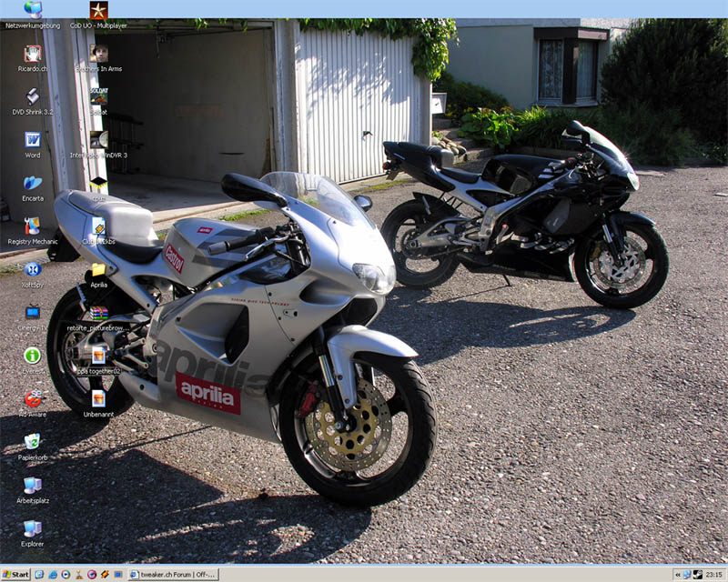
Task: Open the Word desktop shortcut
Action: 33,140
